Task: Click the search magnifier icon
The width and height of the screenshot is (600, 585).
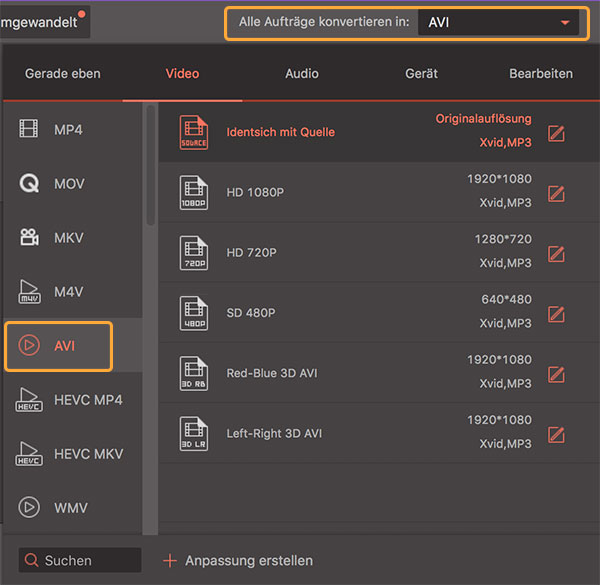Action: [31, 560]
